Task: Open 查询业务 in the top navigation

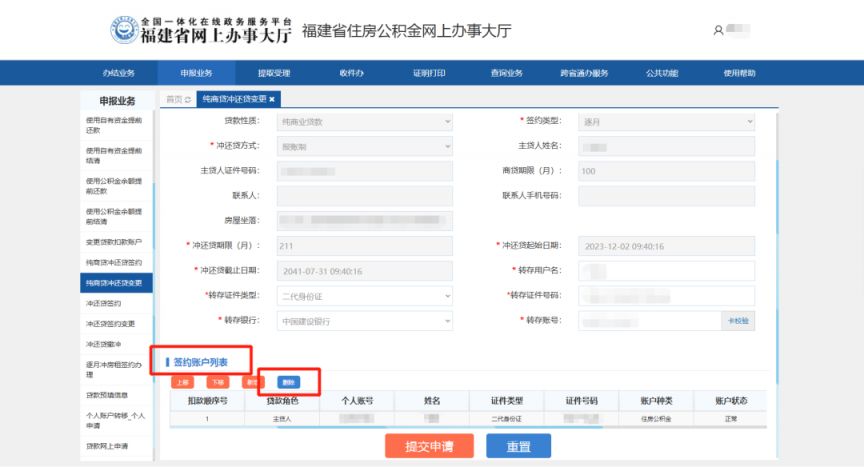Action: click(x=506, y=73)
